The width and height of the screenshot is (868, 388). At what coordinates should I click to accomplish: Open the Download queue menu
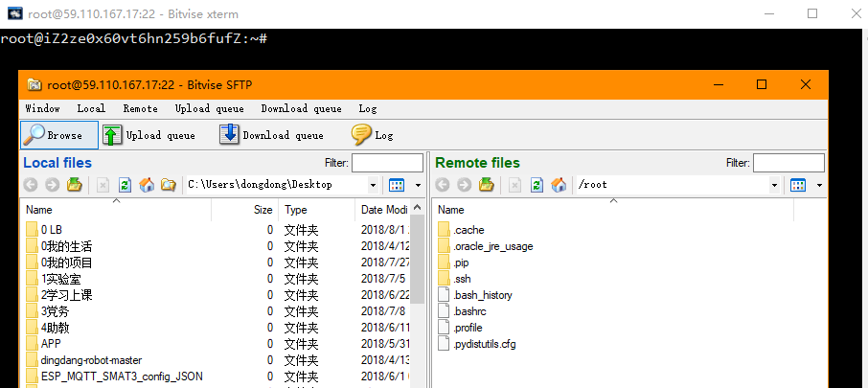(301, 108)
